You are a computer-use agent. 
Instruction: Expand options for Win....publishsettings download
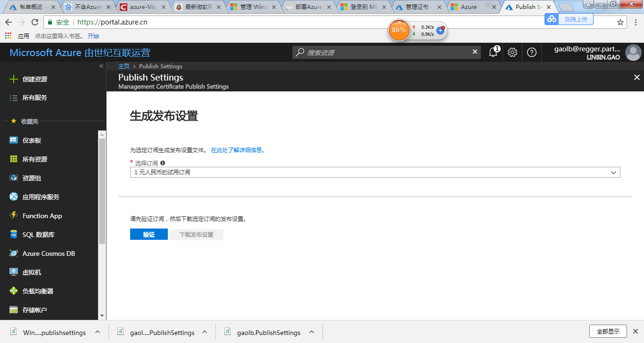pyautogui.click(x=97, y=332)
